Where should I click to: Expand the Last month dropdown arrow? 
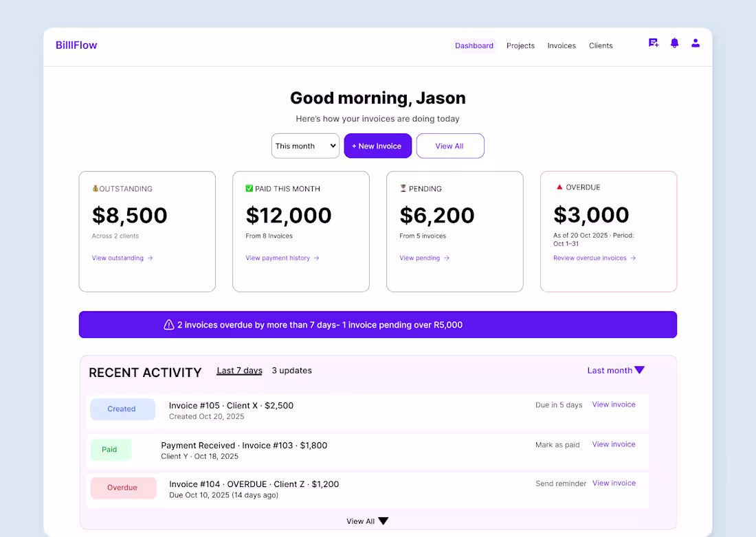[x=639, y=370]
